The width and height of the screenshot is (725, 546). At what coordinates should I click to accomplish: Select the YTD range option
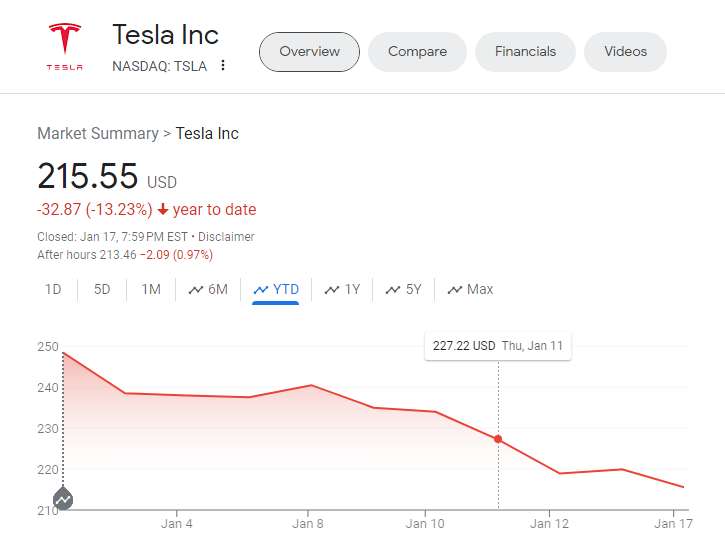276,290
